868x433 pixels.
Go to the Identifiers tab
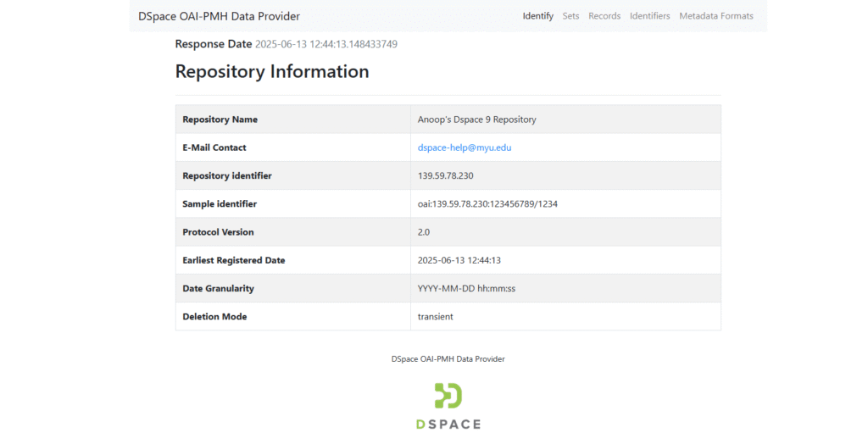pyautogui.click(x=650, y=16)
